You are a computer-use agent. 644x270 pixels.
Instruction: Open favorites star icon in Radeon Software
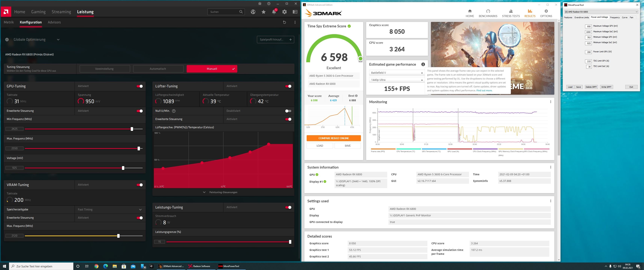pos(264,12)
